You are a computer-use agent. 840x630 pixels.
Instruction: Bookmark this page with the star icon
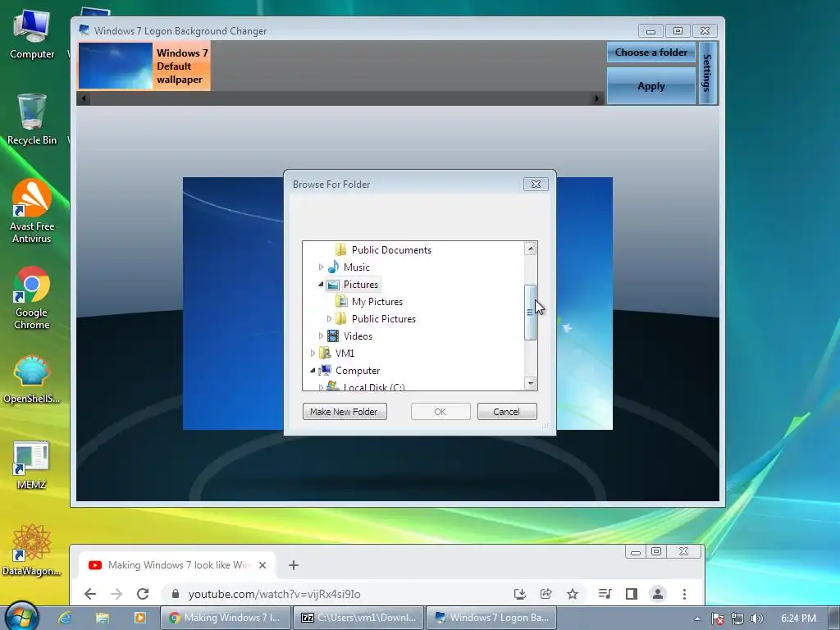573,594
